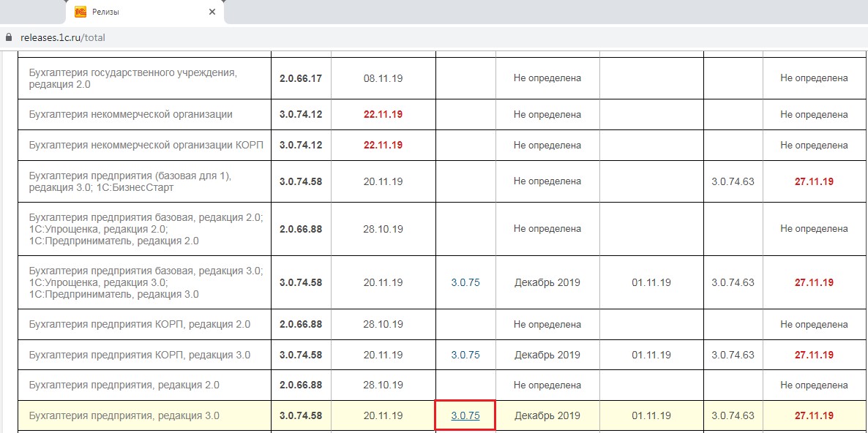Click red date 27.11.19 in the 1С:БизнесСтарт row
Viewport: 868px width, 433px height.
(x=815, y=181)
